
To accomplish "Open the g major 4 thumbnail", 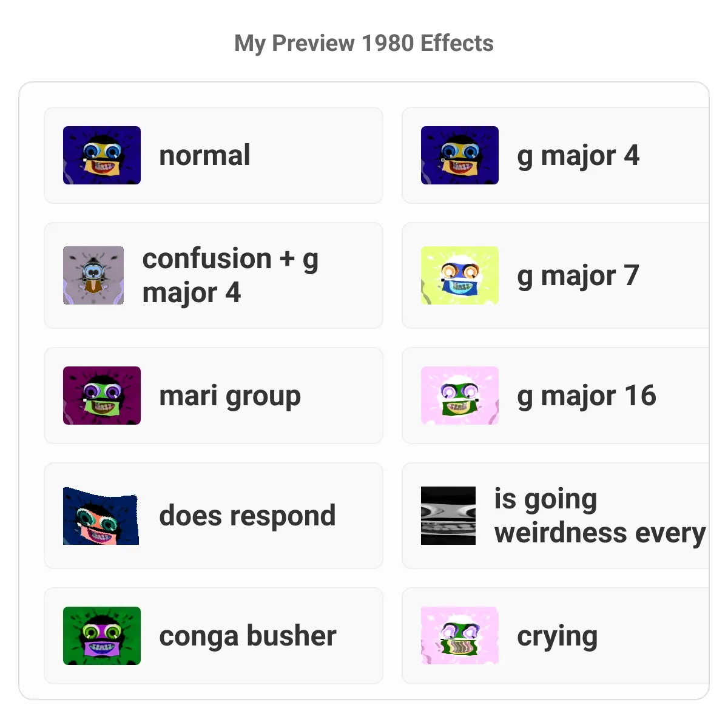I will (x=460, y=155).
